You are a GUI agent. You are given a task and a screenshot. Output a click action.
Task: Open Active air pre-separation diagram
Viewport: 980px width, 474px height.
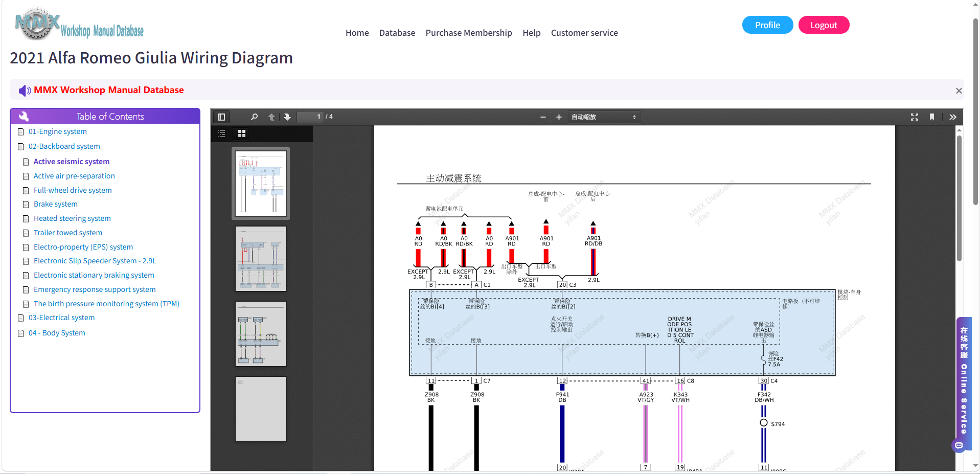tap(74, 176)
